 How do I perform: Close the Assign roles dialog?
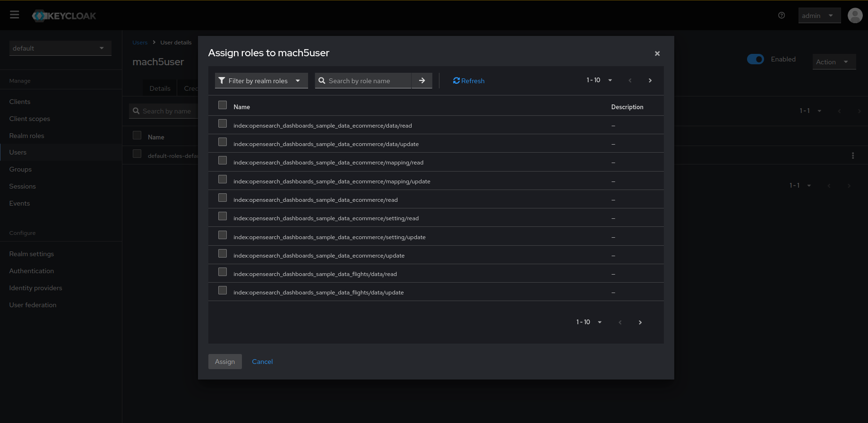[x=657, y=53]
